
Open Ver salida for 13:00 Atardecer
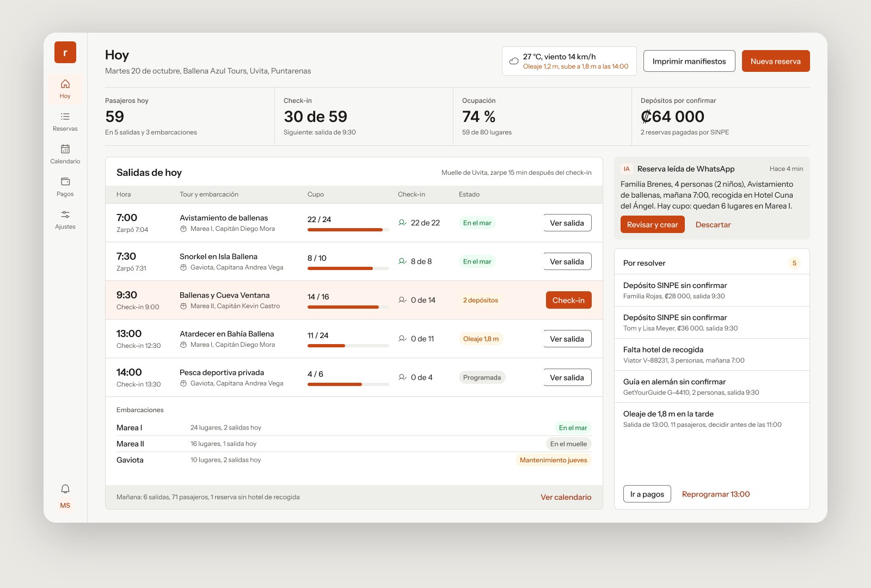(567, 339)
